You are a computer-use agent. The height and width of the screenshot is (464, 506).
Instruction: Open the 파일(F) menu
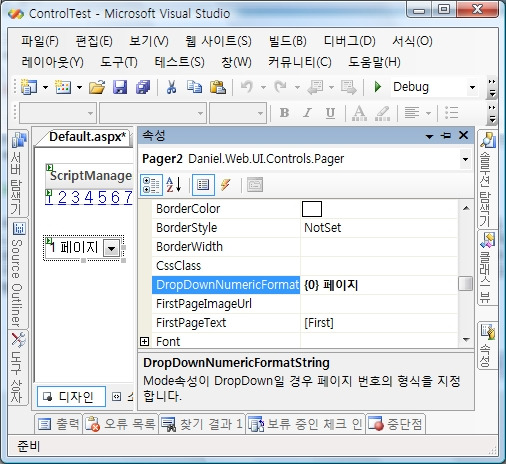coord(40,41)
